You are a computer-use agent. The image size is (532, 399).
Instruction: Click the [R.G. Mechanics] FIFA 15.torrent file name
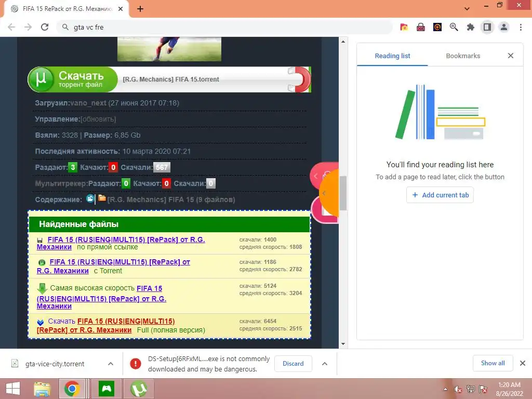(170, 79)
